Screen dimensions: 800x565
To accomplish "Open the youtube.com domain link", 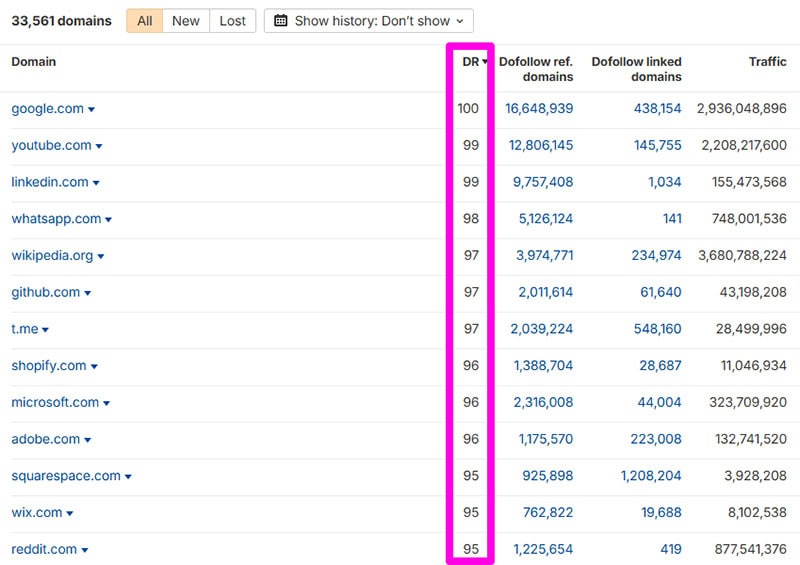I will (x=52, y=145).
